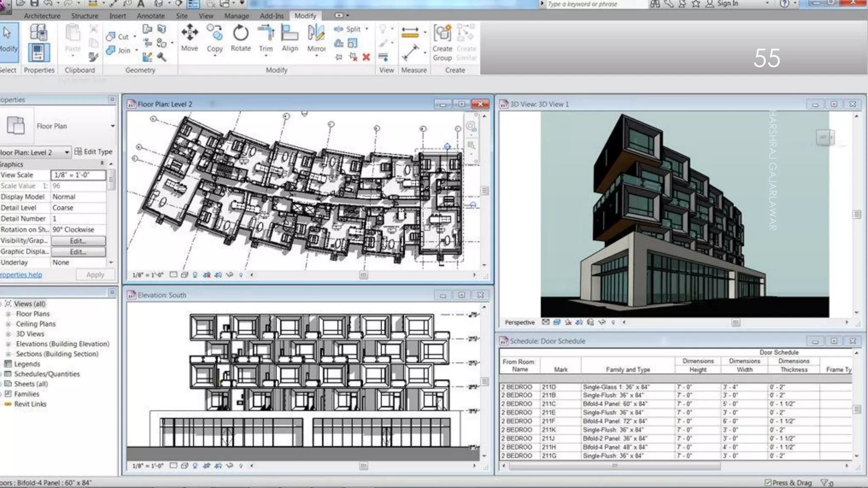Expand the 3D Views tree node

click(8, 334)
